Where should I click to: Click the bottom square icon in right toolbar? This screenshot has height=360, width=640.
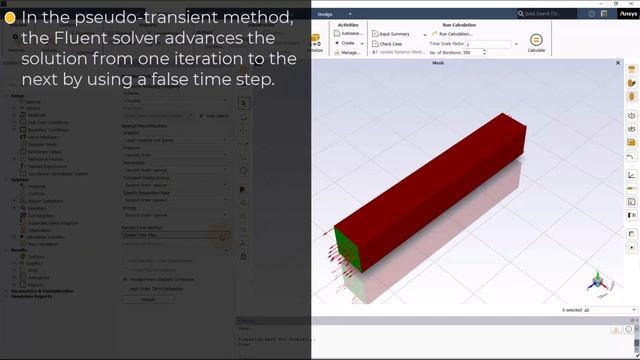(x=631, y=248)
